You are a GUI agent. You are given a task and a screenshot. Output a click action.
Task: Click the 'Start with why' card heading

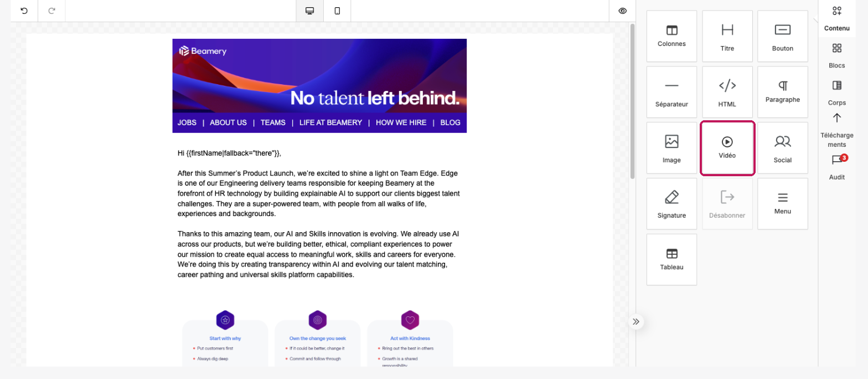225,338
